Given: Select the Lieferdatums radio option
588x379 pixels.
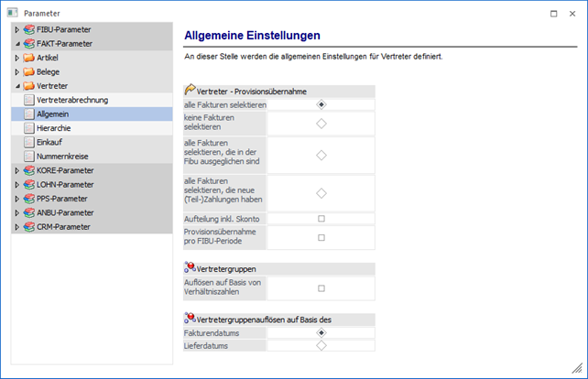Looking at the screenshot, I should pos(321,346).
